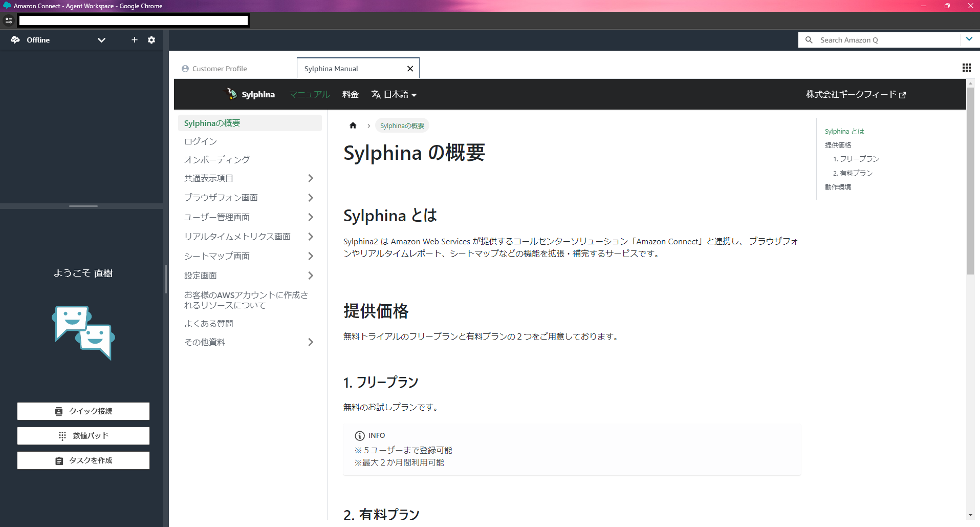The height and width of the screenshot is (527, 980).
Task: Select the Sylphina Manual tab
Action: click(331, 69)
